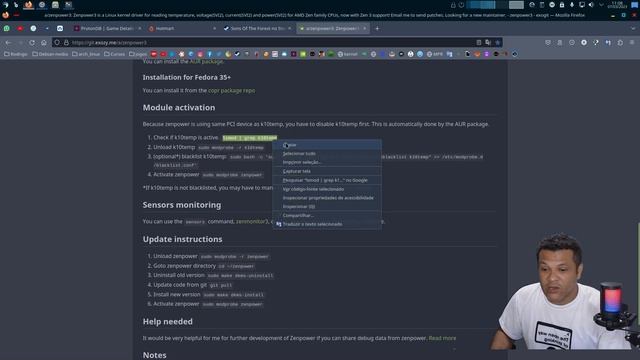Open the clock and date in panel

617,5
